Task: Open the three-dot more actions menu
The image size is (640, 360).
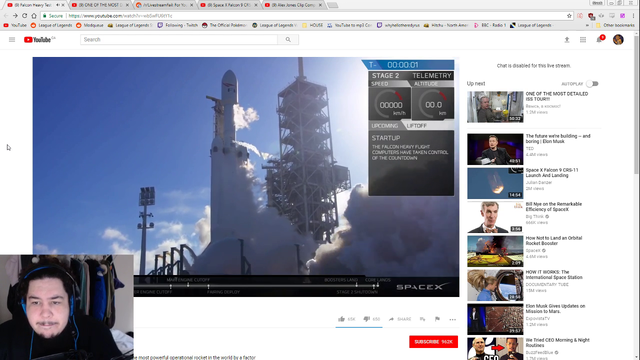Action: point(453,319)
